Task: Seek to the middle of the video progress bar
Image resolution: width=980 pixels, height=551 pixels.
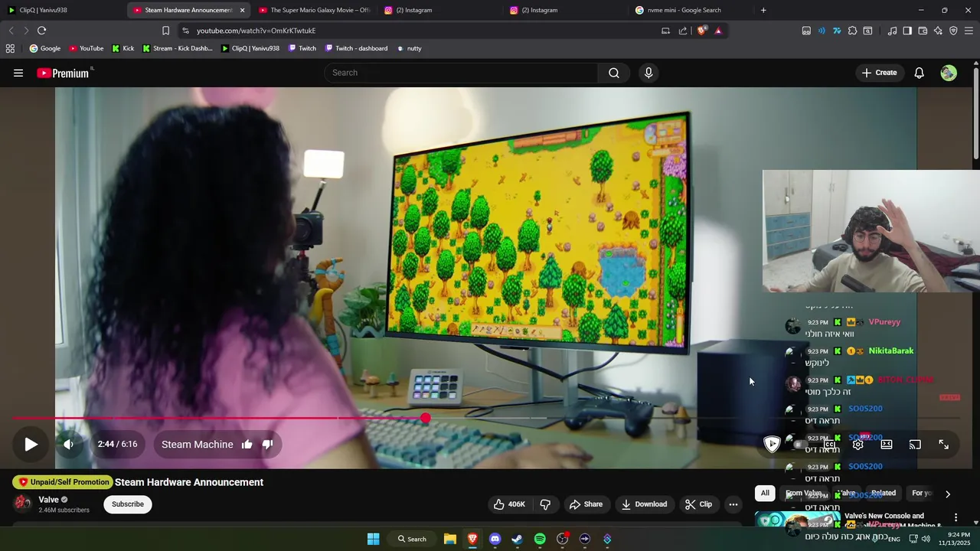Action: [x=486, y=418]
